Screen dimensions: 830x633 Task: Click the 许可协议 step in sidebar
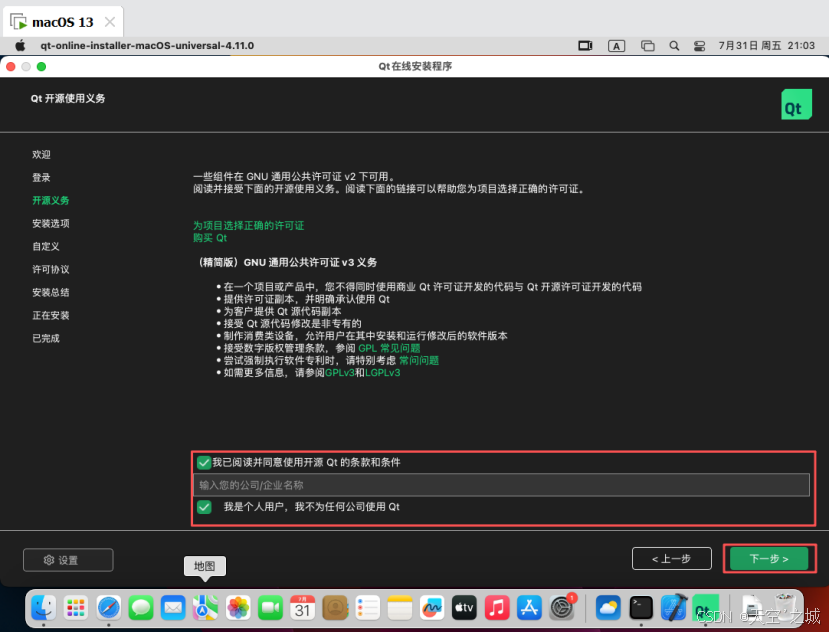51,269
